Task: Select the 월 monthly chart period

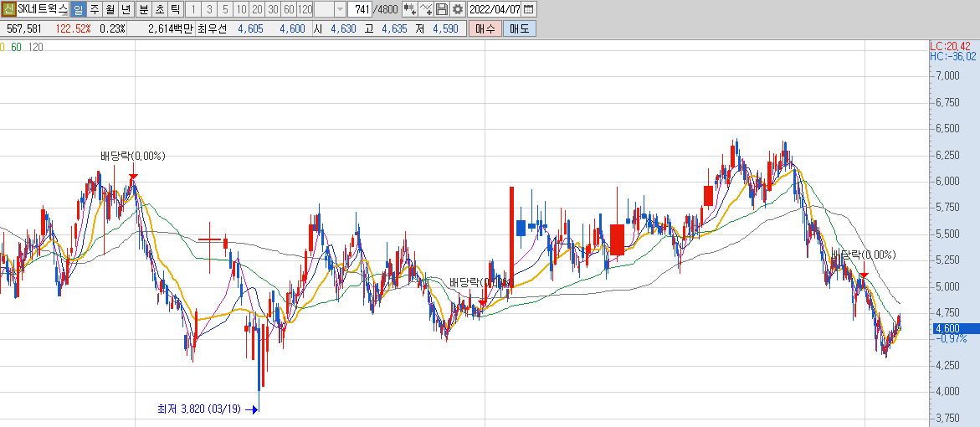Action: pos(110,9)
